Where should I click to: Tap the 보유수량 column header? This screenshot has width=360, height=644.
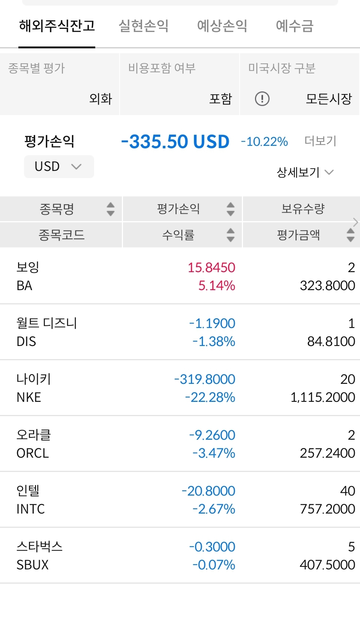click(303, 209)
